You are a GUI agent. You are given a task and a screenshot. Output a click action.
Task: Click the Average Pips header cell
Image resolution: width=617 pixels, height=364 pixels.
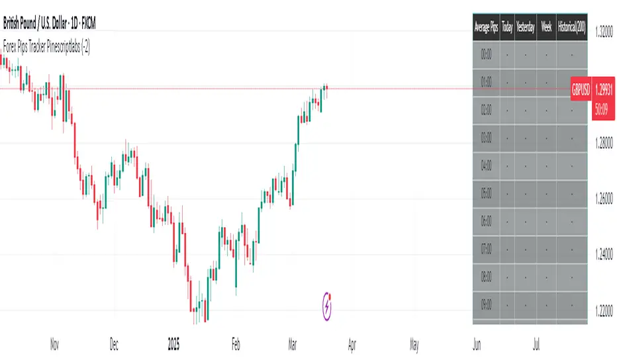pyautogui.click(x=487, y=28)
